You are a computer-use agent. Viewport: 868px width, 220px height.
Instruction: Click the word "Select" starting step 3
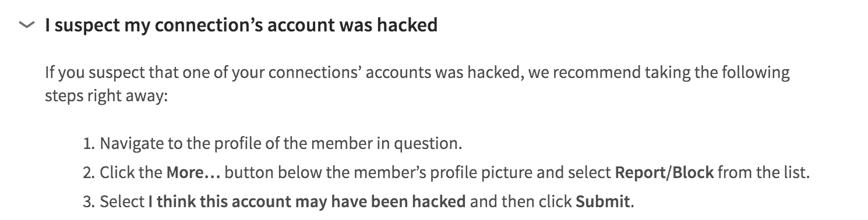pos(122,202)
